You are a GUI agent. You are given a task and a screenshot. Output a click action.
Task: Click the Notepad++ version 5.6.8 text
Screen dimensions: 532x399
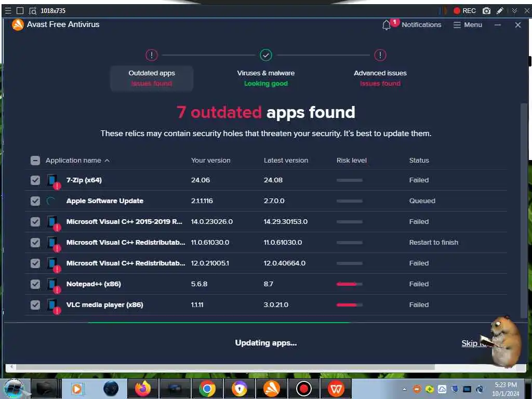pyautogui.click(x=199, y=284)
